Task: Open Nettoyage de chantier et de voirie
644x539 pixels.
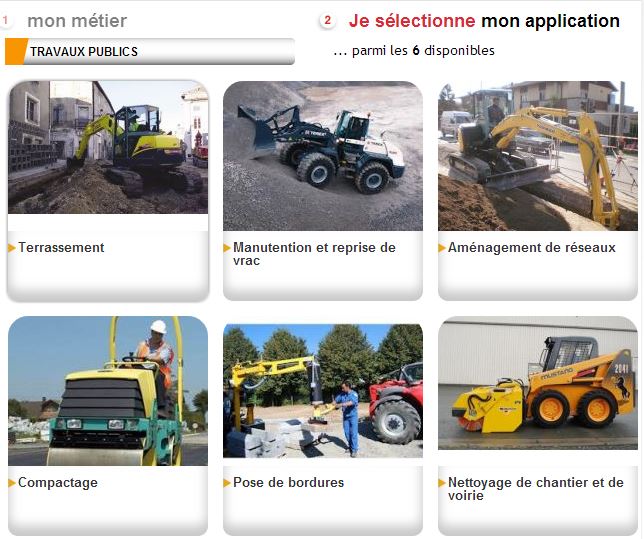Action: coord(536,488)
